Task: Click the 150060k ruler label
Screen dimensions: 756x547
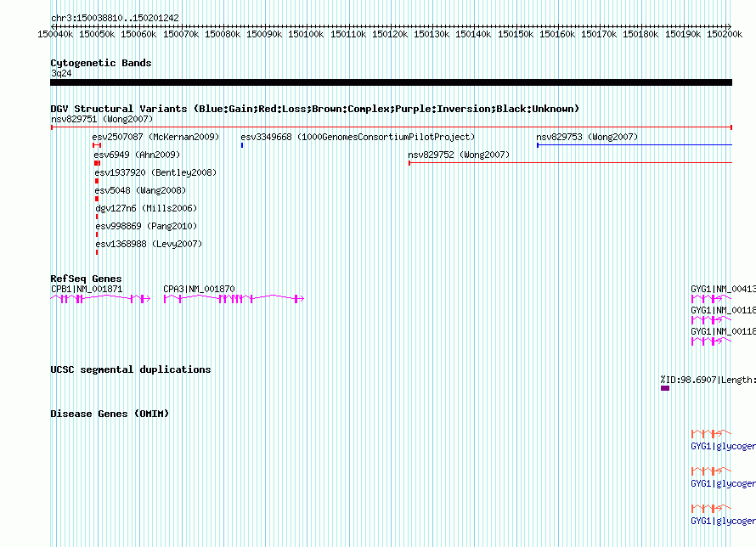Action: (138, 34)
